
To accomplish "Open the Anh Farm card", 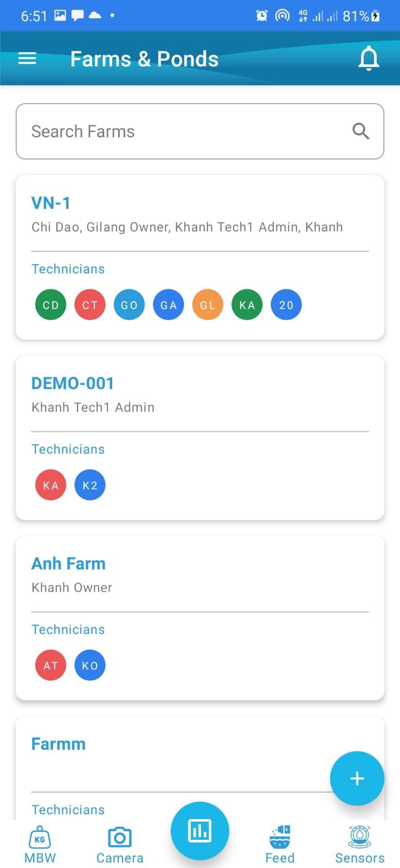I will tap(200, 618).
